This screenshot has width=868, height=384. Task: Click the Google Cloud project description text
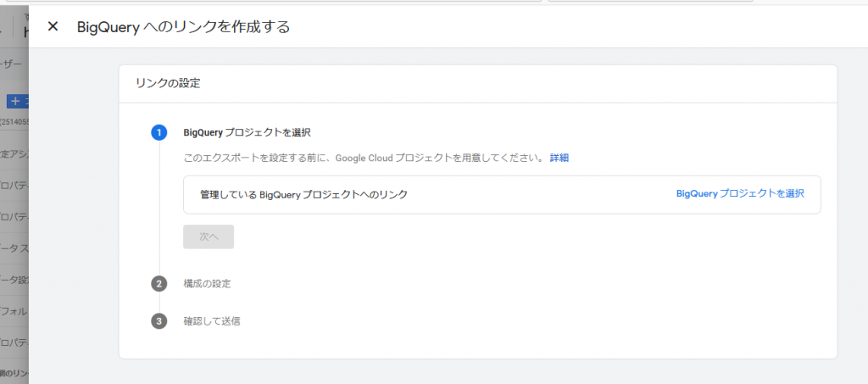point(364,159)
